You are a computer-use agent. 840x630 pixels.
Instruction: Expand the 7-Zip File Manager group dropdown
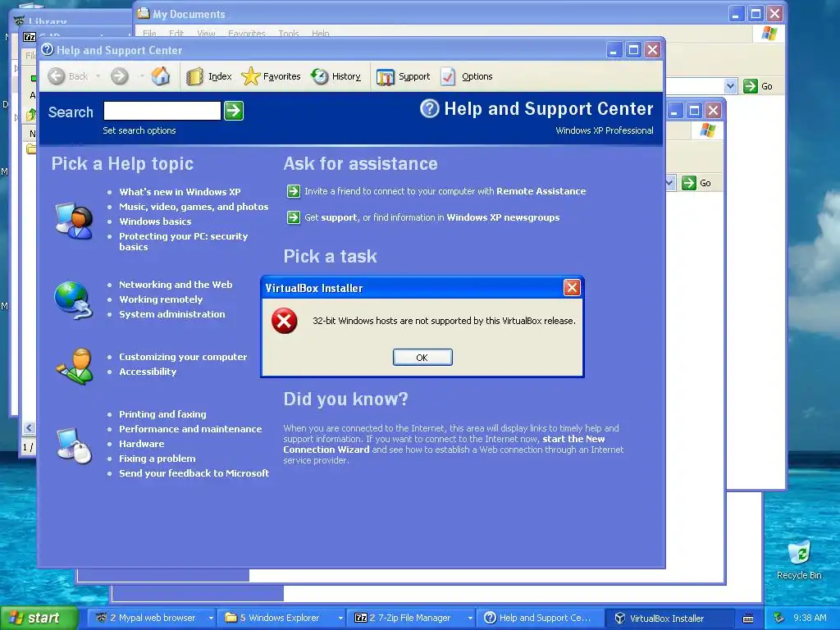point(470,618)
